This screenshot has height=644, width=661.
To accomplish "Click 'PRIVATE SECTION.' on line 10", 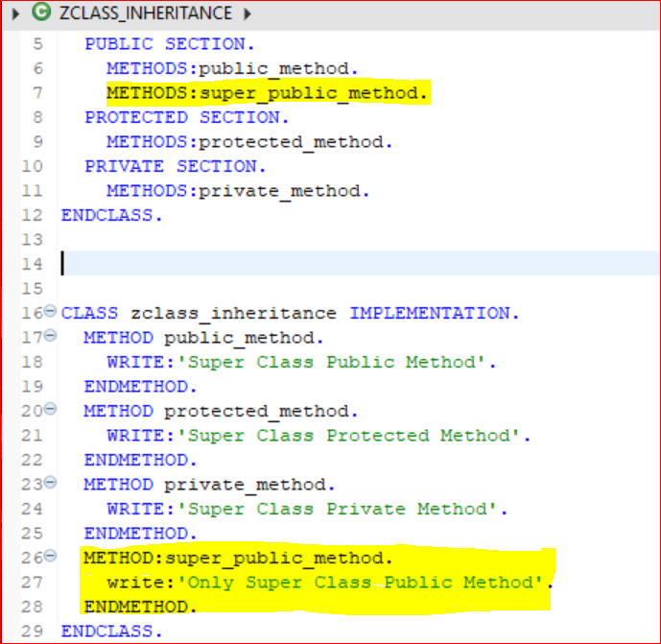I will click(176, 167).
